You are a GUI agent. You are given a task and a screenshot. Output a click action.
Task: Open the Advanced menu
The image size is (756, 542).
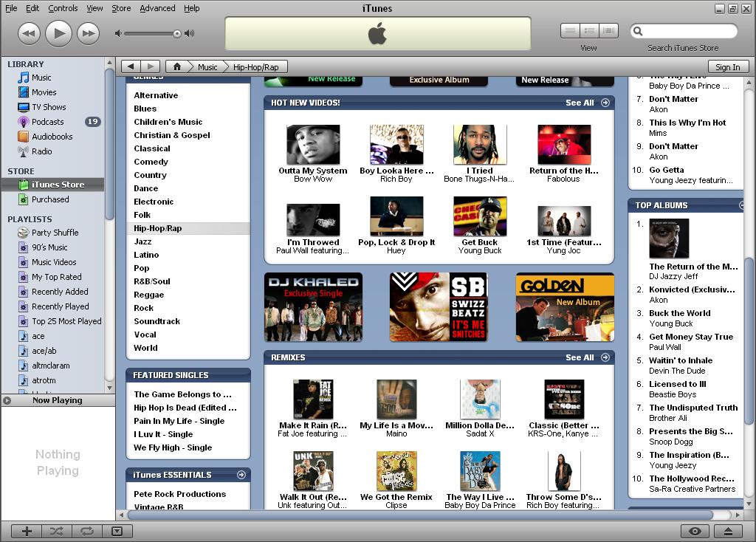pos(157,8)
